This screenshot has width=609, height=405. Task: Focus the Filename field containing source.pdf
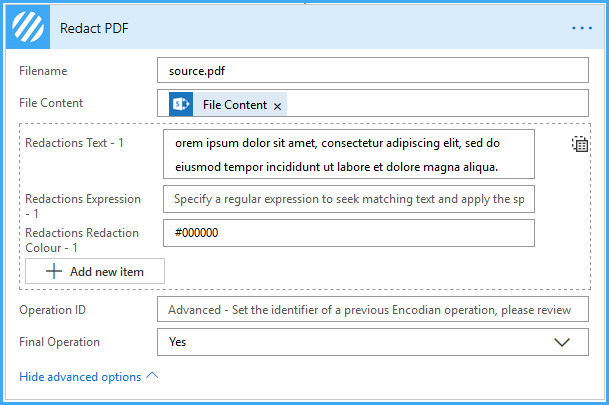373,70
